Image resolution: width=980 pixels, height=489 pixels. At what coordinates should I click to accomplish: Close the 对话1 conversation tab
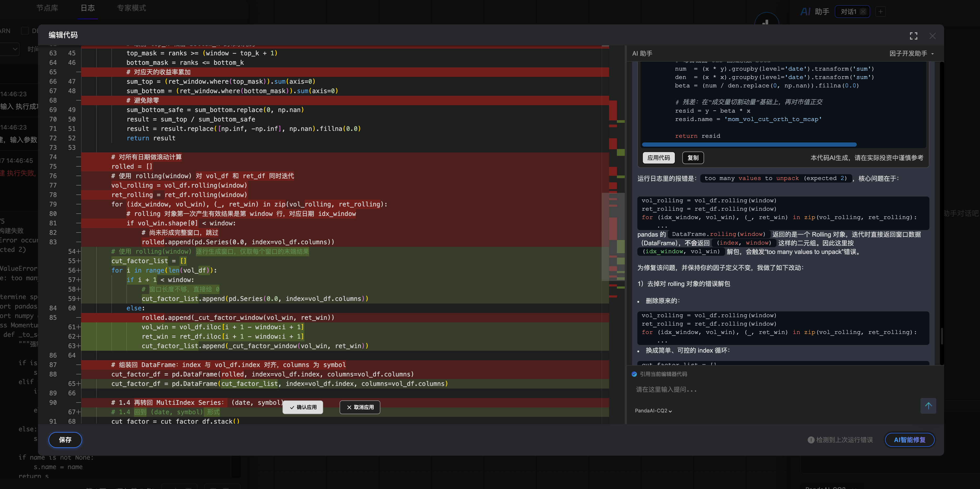coord(863,12)
